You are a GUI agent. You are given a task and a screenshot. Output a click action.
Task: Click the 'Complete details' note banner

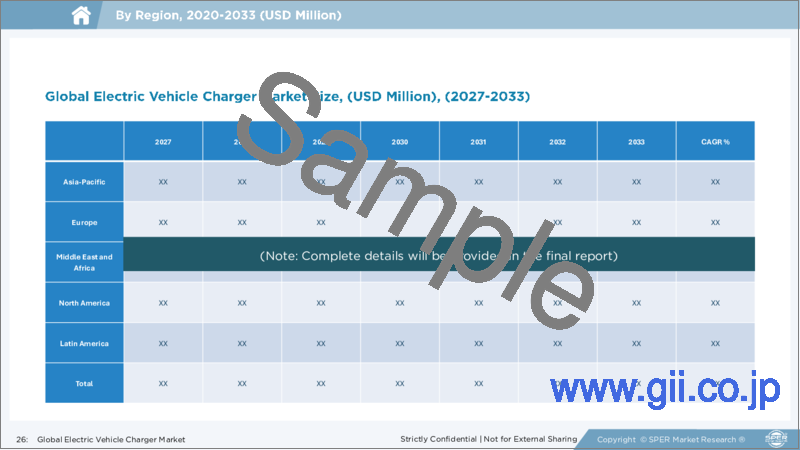click(438, 256)
